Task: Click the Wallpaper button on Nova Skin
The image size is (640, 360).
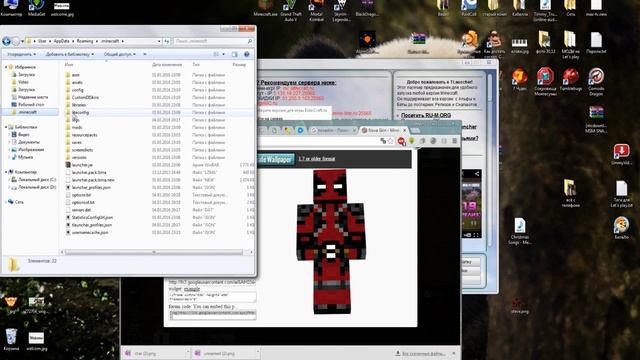Action: point(276,159)
